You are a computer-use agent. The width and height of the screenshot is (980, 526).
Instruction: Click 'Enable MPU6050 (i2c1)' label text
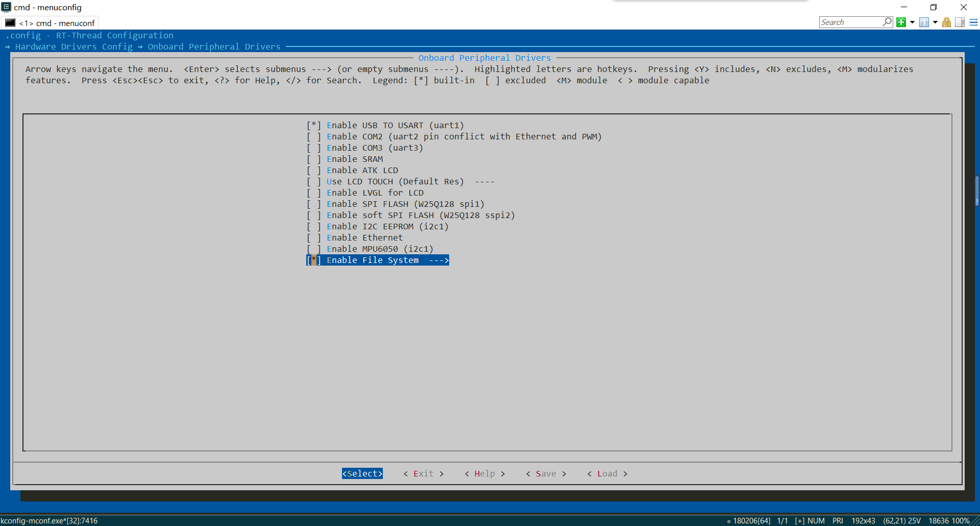(380, 249)
